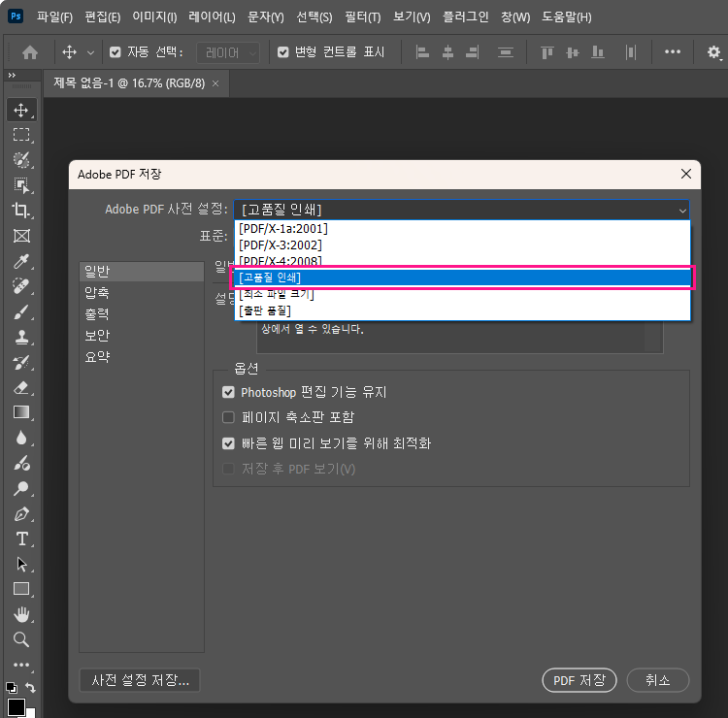Select the Hand tool

click(x=21, y=614)
